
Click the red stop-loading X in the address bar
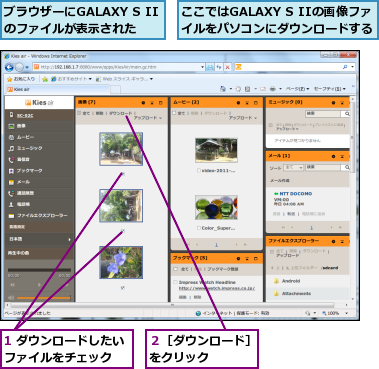coord(227,67)
